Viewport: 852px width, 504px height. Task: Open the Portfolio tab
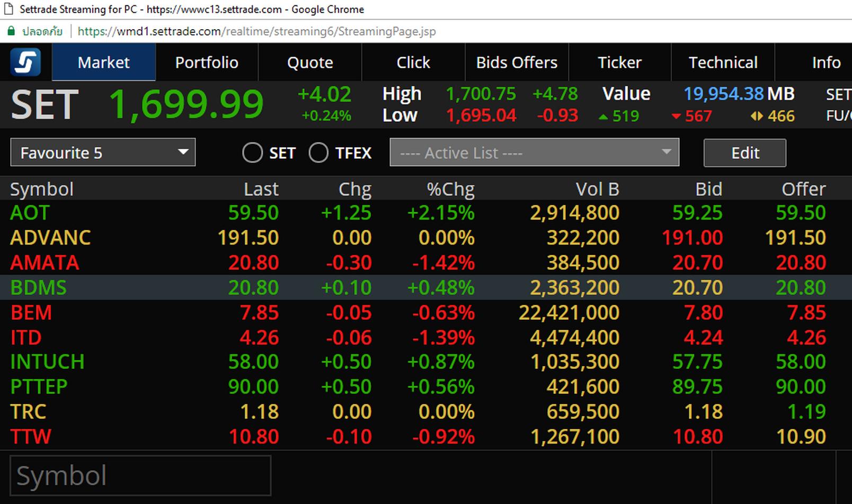click(x=207, y=62)
